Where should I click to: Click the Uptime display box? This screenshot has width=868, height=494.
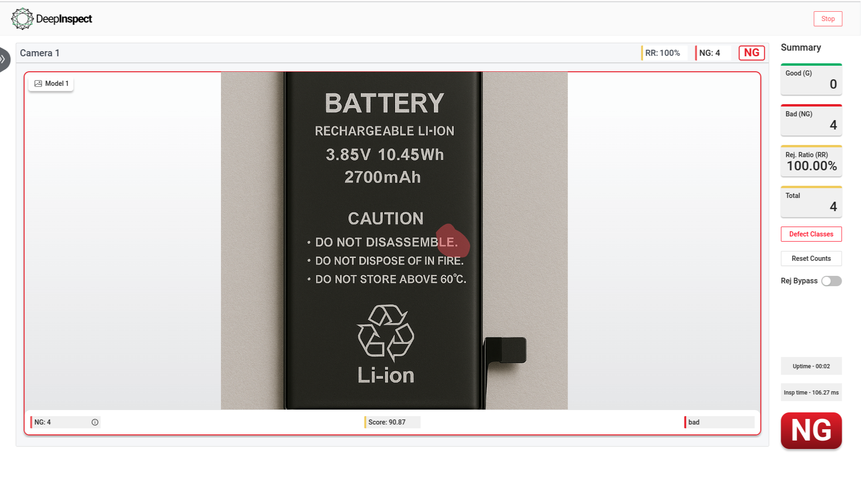(811, 366)
